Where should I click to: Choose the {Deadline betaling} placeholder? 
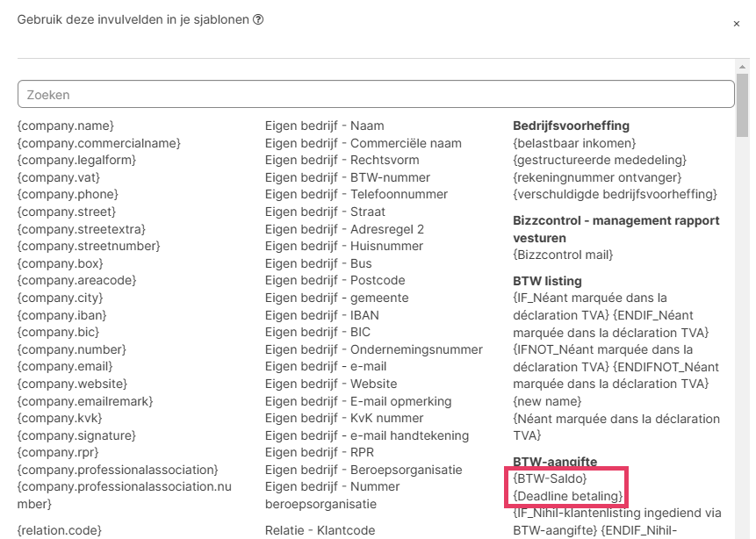tap(568, 496)
